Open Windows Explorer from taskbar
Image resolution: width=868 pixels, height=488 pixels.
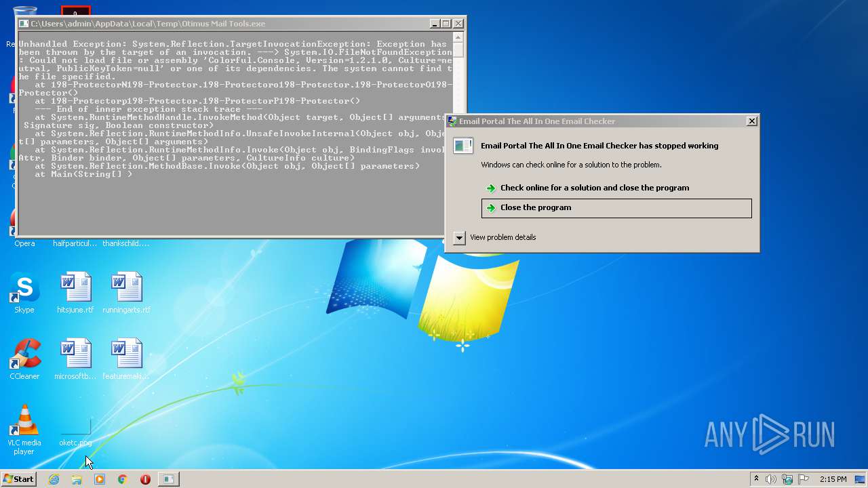77,479
